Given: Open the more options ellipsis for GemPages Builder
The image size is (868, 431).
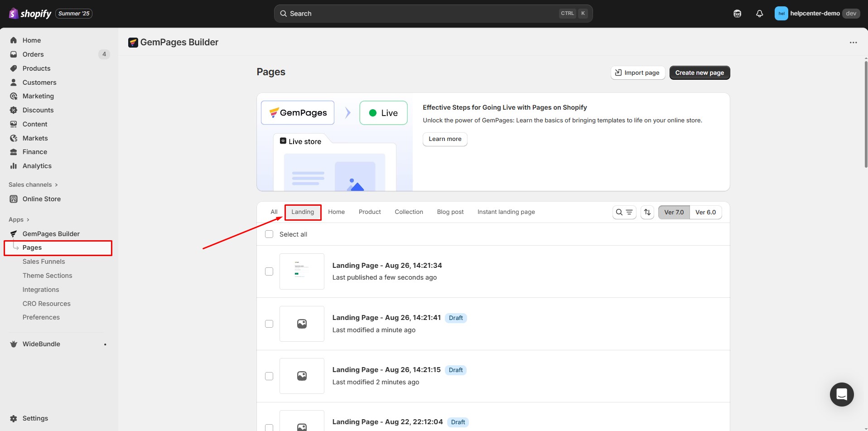Looking at the screenshot, I should point(854,42).
